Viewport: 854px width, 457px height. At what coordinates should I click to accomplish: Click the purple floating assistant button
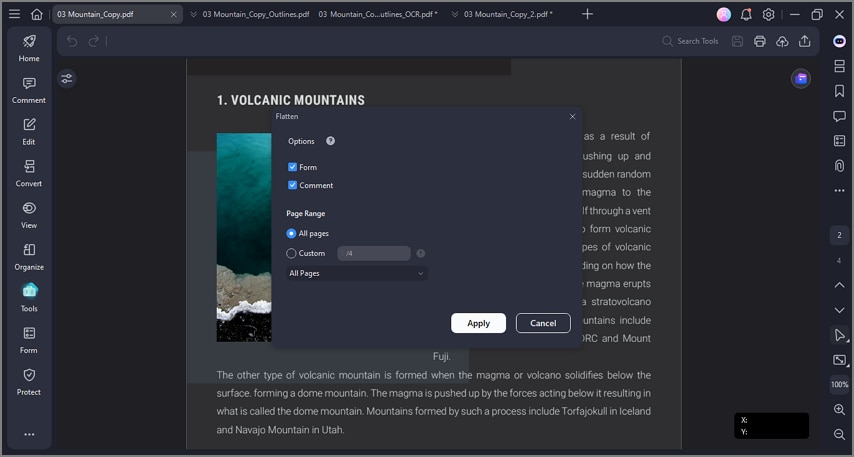click(801, 79)
